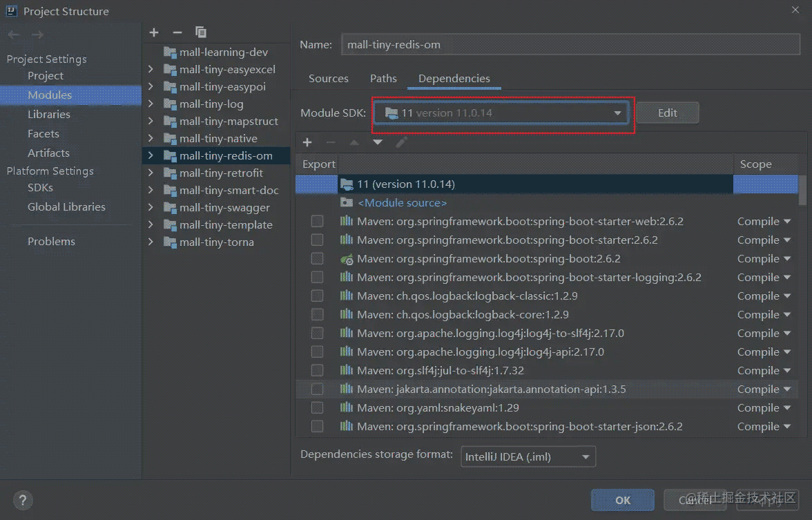The height and width of the screenshot is (520, 812).
Task: Click the dependencies list vertical scrollbar
Action: click(802, 190)
